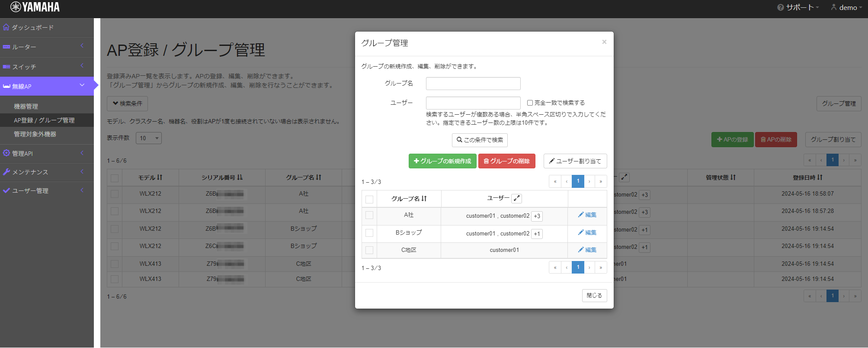Select 管理対象外機器 in sidebar

pyautogui.click(x=35, y=134)
